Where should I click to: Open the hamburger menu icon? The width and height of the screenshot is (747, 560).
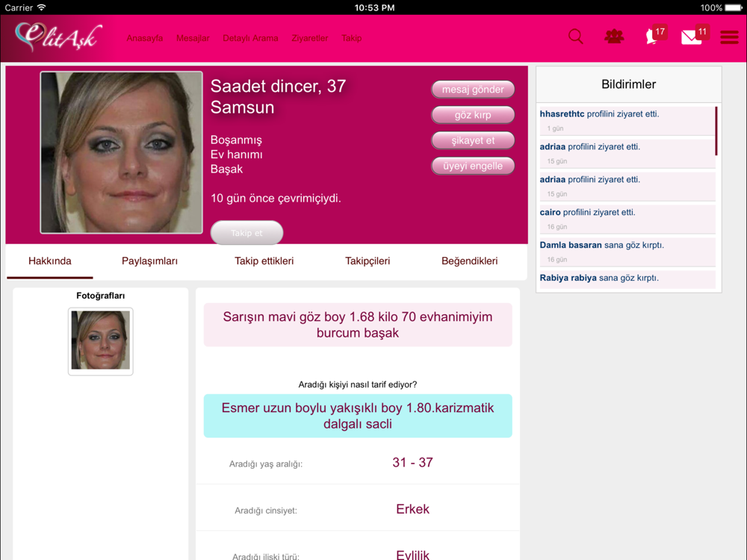click(729, 37)
